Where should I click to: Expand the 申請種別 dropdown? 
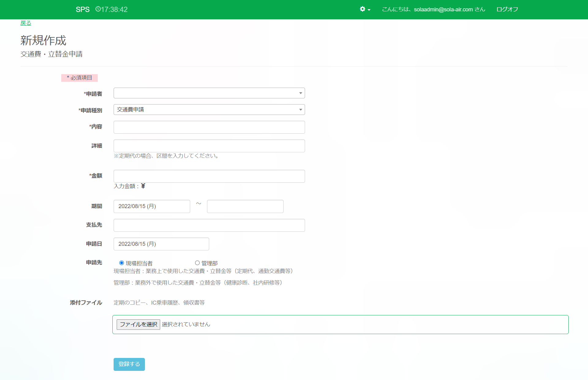pos(209,110)
